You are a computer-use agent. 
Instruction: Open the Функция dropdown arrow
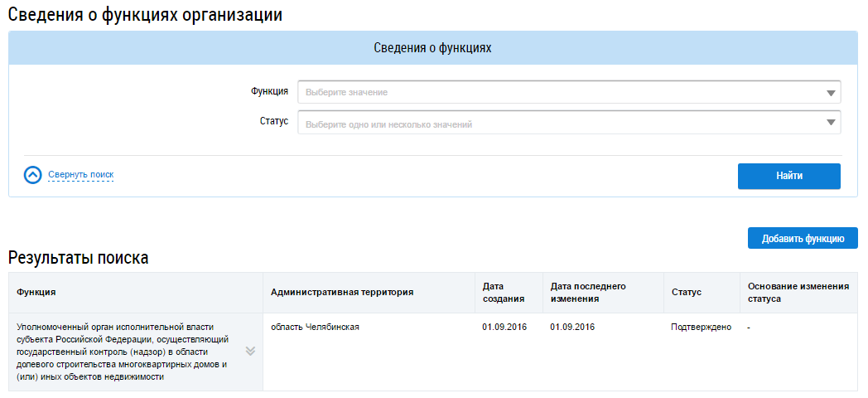click(x=831, y=93)
